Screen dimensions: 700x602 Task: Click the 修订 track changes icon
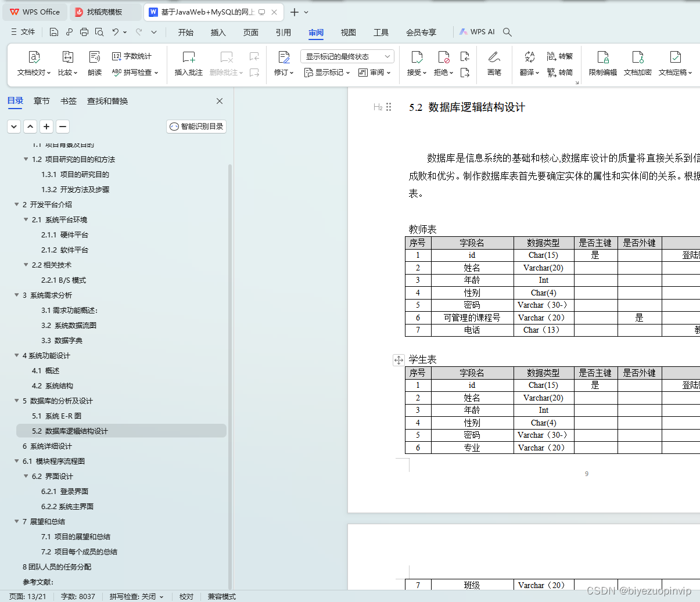(284, 57)
